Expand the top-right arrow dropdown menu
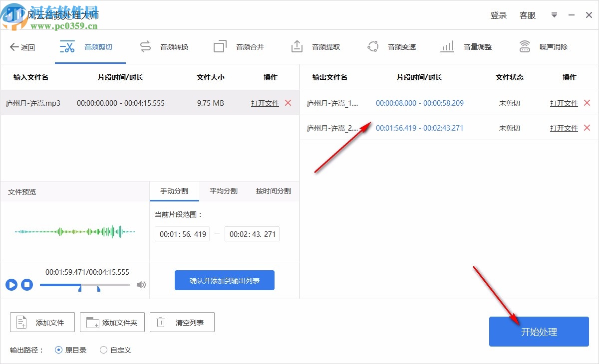Screen dimensions: 599x364 point(554,15)
